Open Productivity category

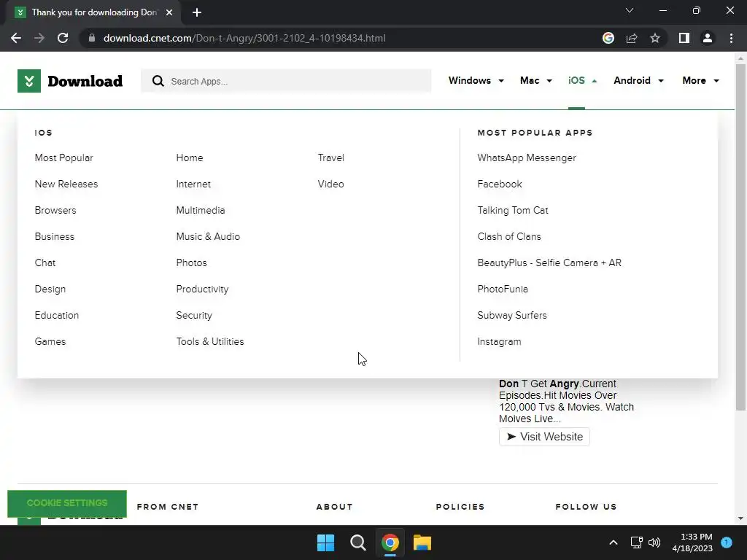point(203,289)
